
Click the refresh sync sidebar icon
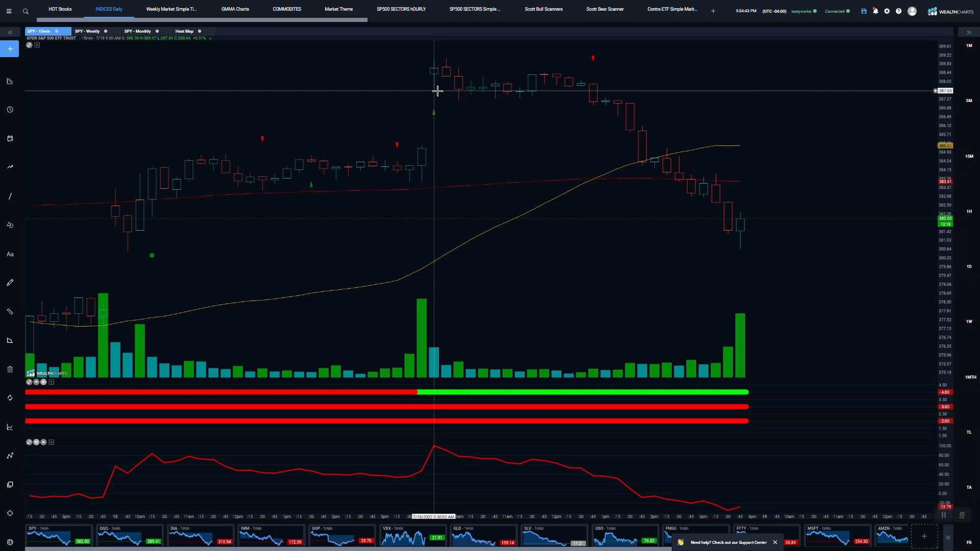pos(10,398)
